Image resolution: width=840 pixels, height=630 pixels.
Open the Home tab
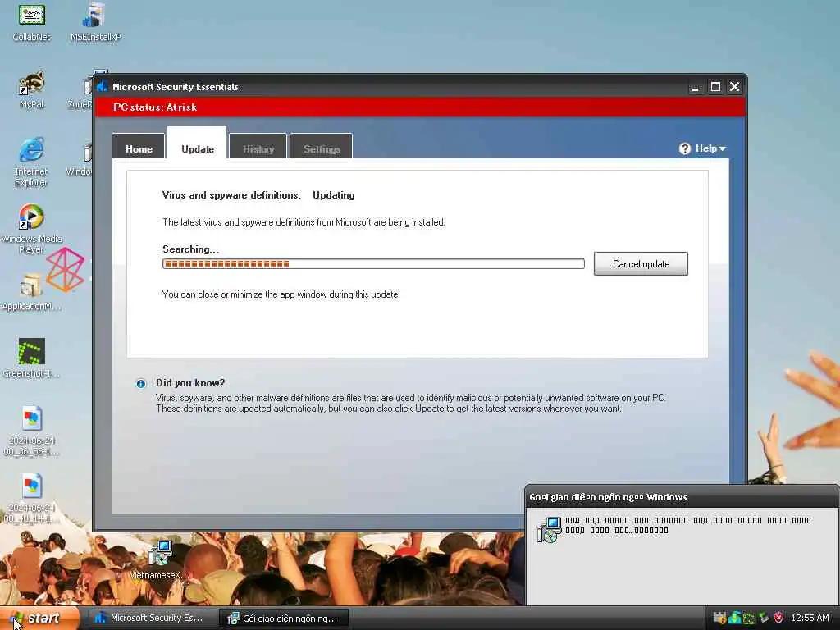(x=139, y=146)
